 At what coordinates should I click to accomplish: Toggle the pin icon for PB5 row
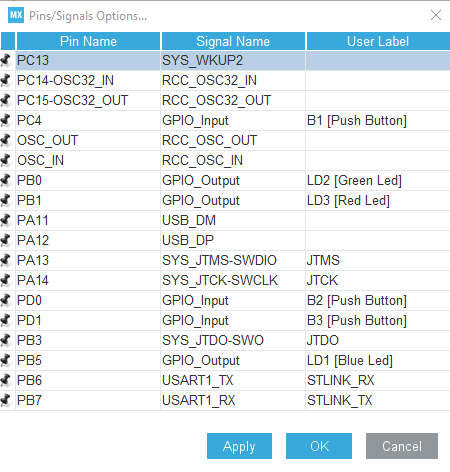click(5, 360)
